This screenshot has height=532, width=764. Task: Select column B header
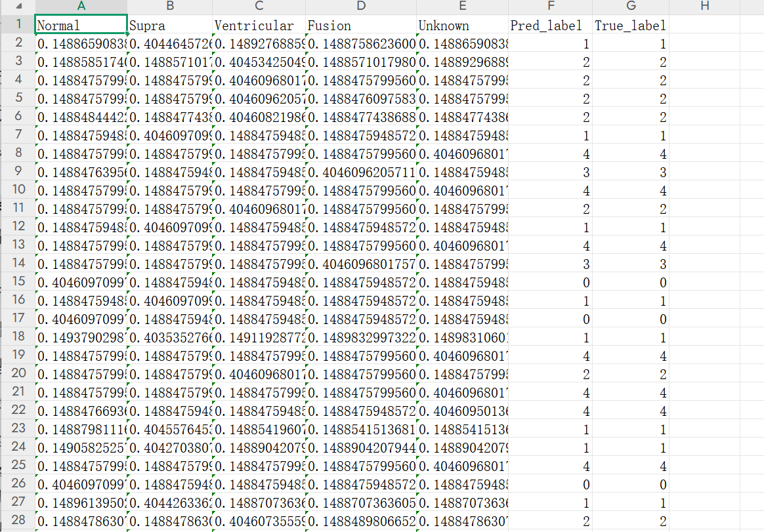coord(170,7)
